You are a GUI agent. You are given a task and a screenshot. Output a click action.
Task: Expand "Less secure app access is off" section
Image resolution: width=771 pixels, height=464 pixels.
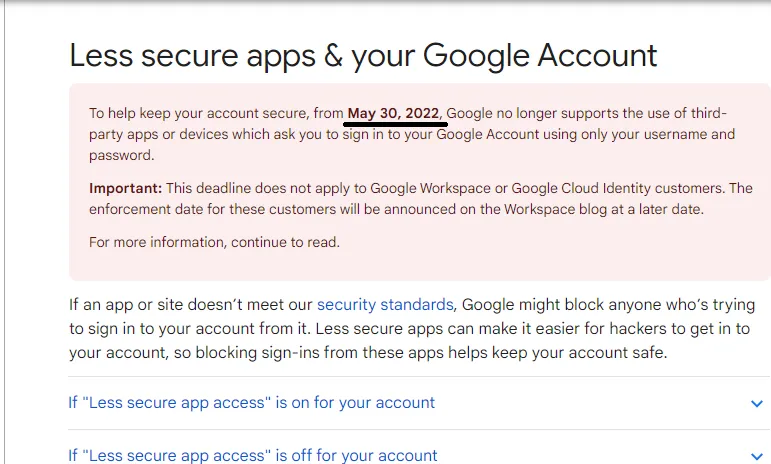point(253,455)
